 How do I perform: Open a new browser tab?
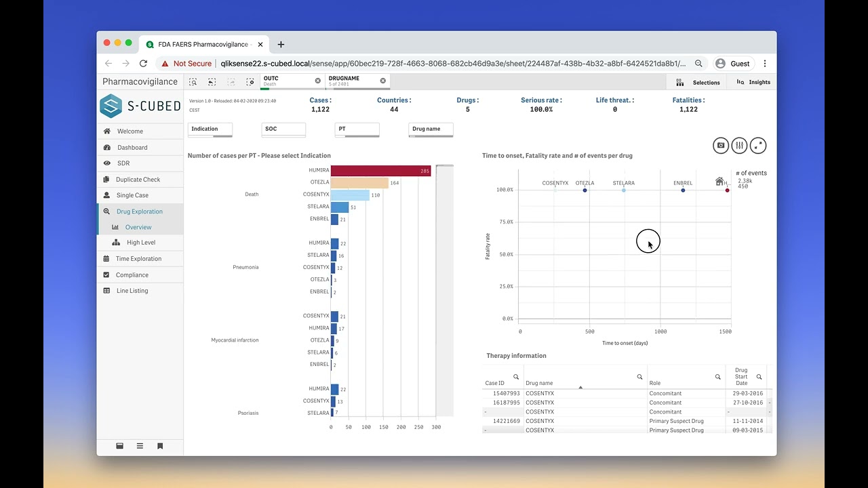281,45
